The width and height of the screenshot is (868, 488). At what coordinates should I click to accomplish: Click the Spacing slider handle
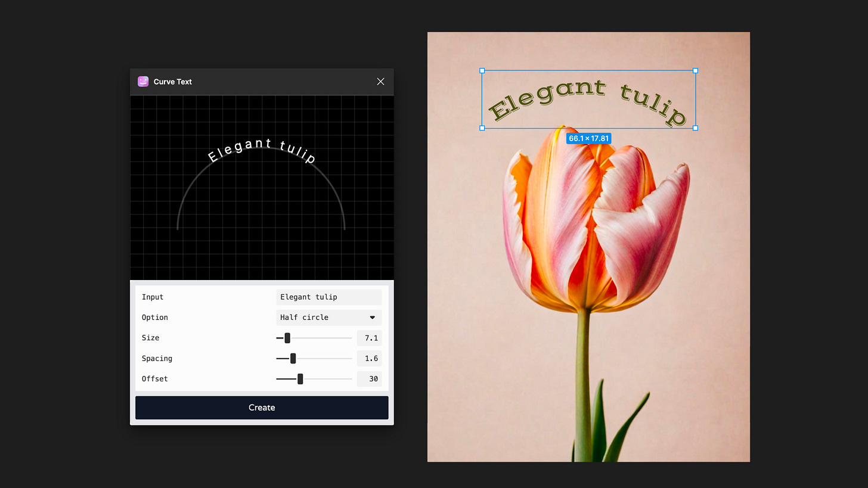[x=292, y=358]
